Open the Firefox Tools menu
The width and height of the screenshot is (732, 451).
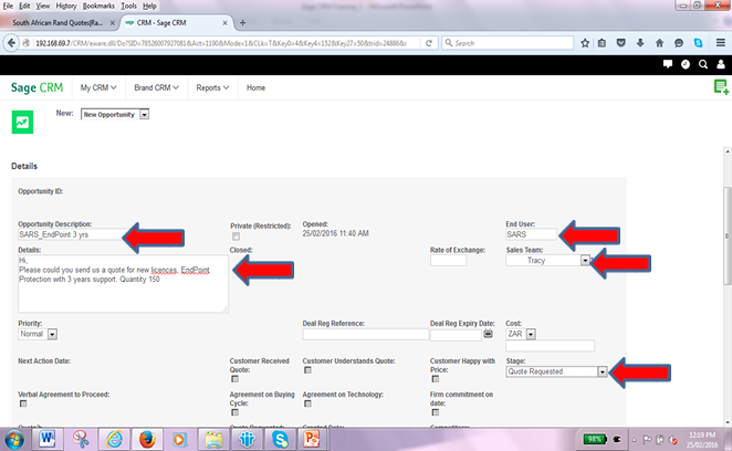(x=128, y=6)
